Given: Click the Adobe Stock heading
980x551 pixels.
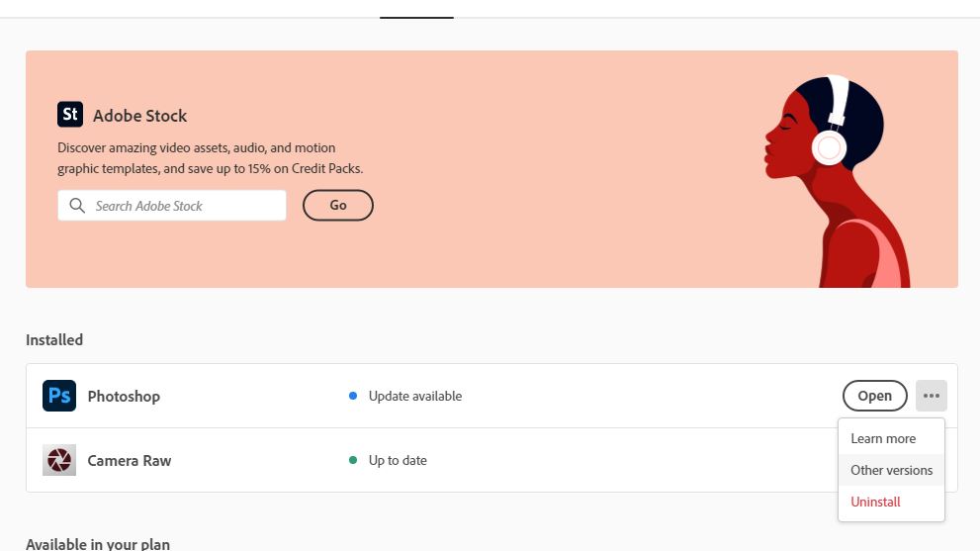Looking at the screenshot, I should click(140, 116).
